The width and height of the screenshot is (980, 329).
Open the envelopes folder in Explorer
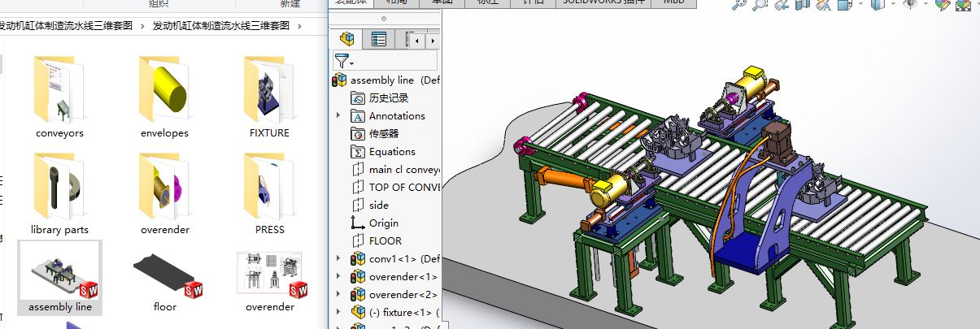pyautogui.click(x=164, y=97)
